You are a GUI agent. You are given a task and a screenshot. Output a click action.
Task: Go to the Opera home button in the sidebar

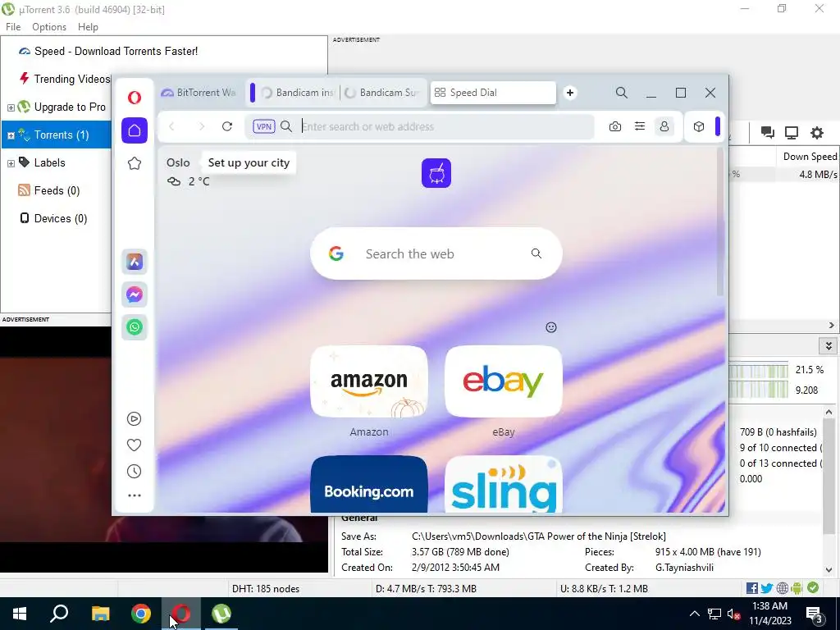(x=135, y=130)
